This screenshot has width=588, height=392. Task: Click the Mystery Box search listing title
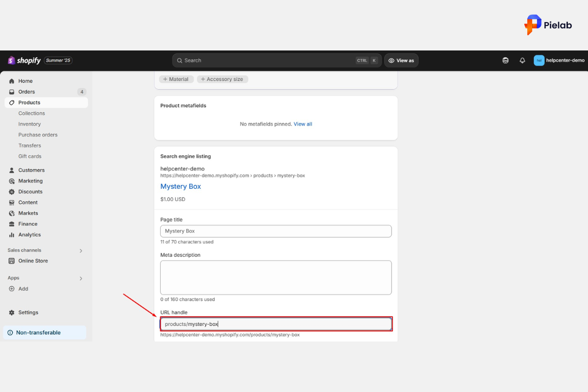click(x=181, y=186)
